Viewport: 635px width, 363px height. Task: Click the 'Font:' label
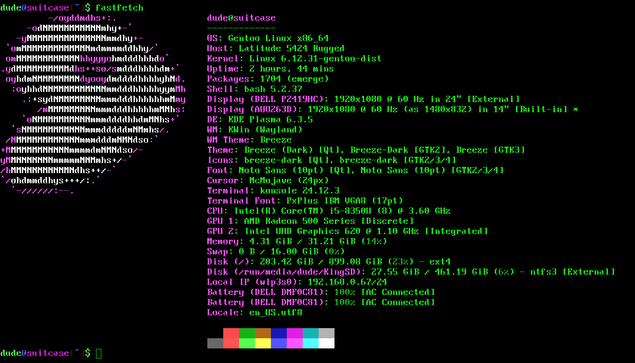[220, 170]
